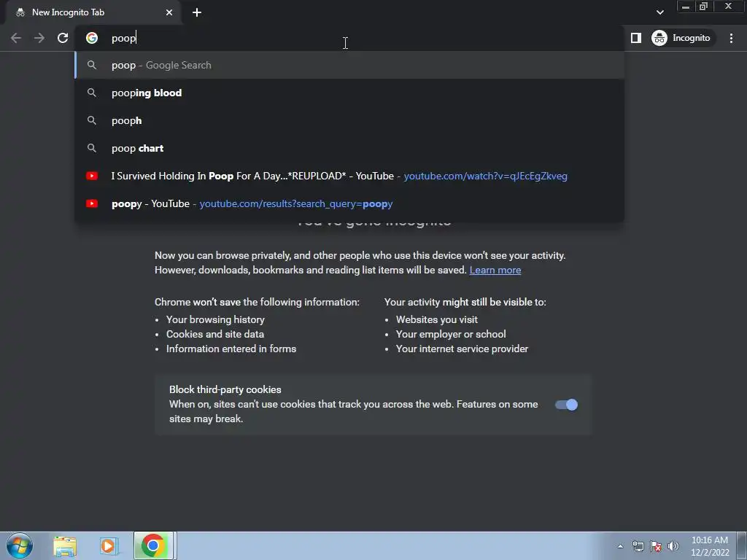Image resolution: width=747 pixels, height=560 pixels.
Task: Open 'I Survived Holding In Poop' YouTube suggestion
Action: 349,176
